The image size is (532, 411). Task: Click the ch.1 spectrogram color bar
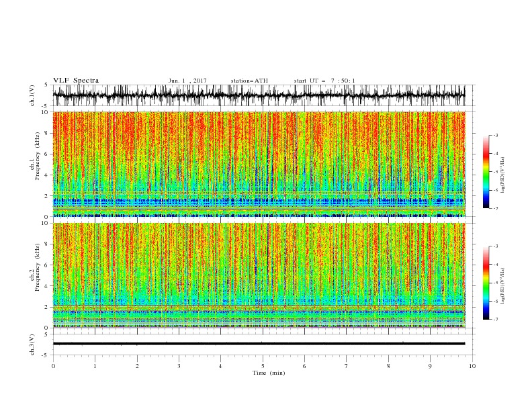(x=486, y=172)
